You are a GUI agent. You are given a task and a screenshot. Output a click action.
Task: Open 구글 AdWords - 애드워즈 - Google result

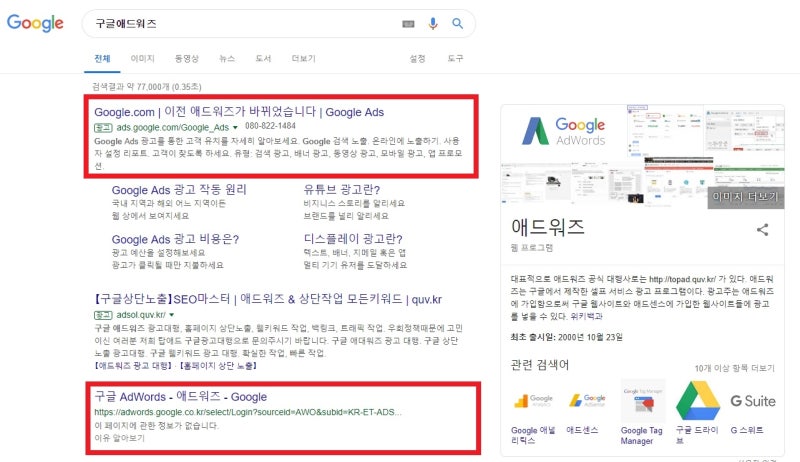181,397
